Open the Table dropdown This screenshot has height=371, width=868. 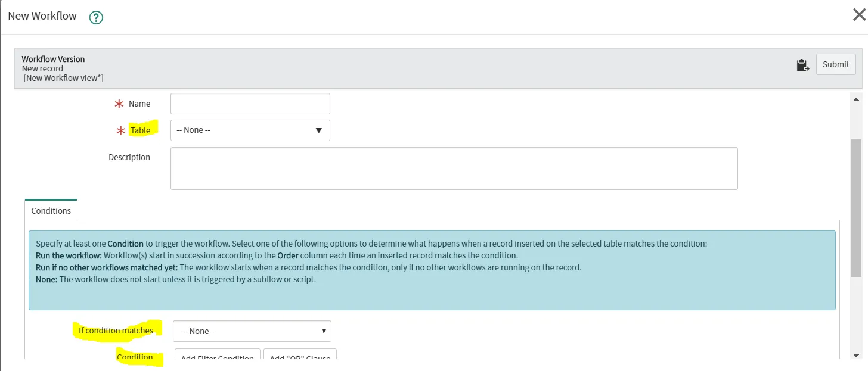coord(250,130)
